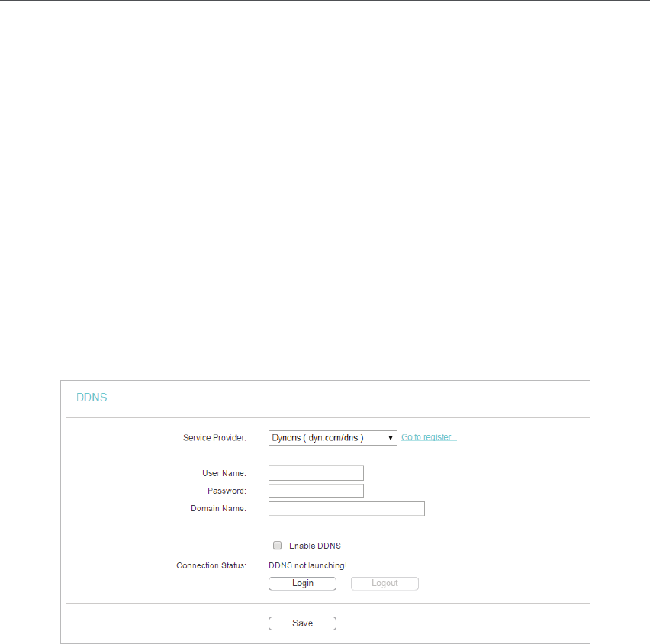Follow the 'Go to register...' link
Image resolution: width=650 pixels, height=644 pixels.
point(429,437)
